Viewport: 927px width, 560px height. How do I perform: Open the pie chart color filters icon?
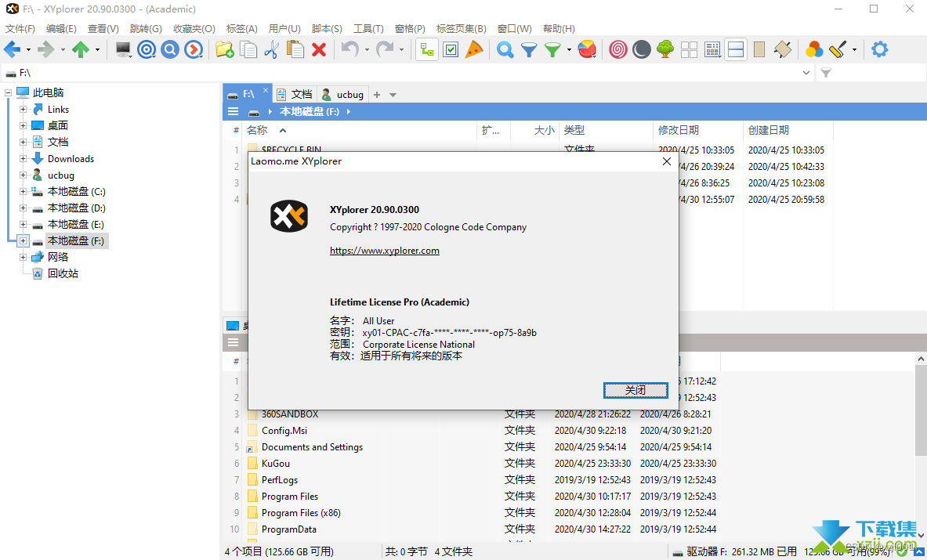point(587,49)
